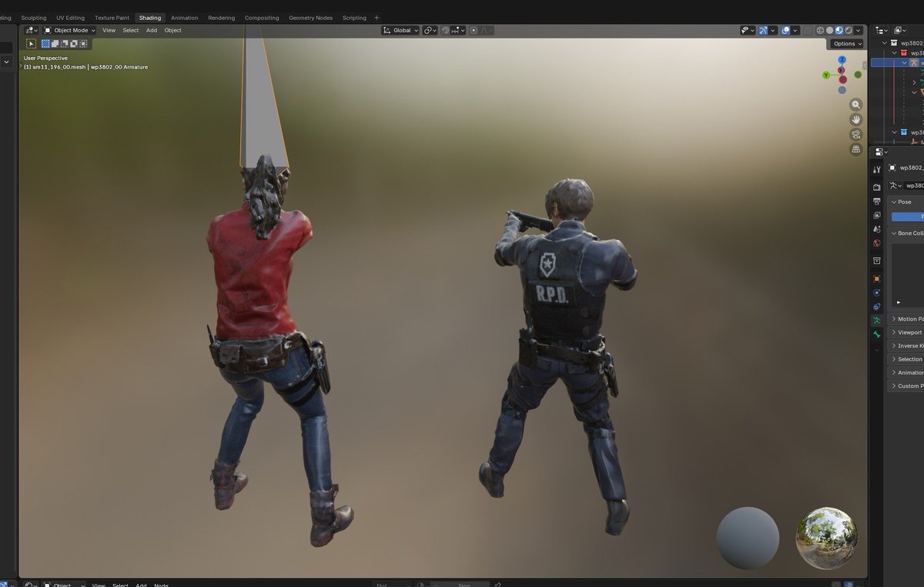Switch to Solid viewport shading
Image resolution: width=924 pixels, height=587 pixels.
point(830,30)
